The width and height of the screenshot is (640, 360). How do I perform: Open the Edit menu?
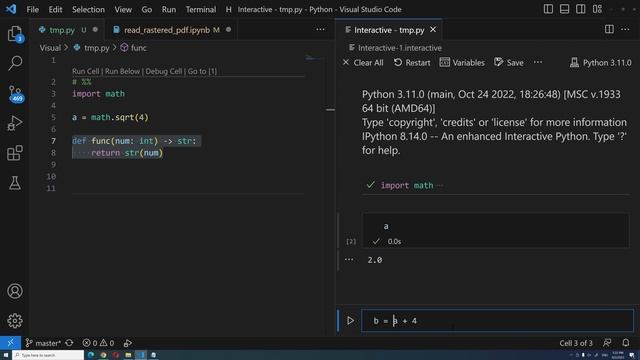tap(55, 9)
